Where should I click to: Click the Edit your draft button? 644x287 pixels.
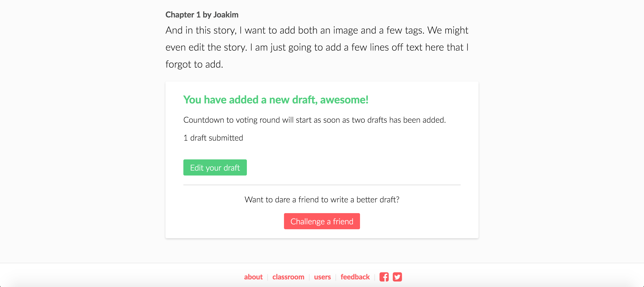215,167
